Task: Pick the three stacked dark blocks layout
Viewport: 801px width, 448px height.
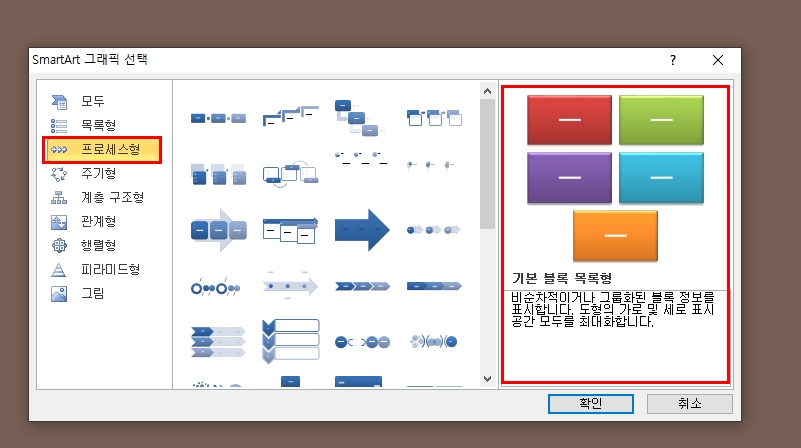Action: click(x=218, y=174)
